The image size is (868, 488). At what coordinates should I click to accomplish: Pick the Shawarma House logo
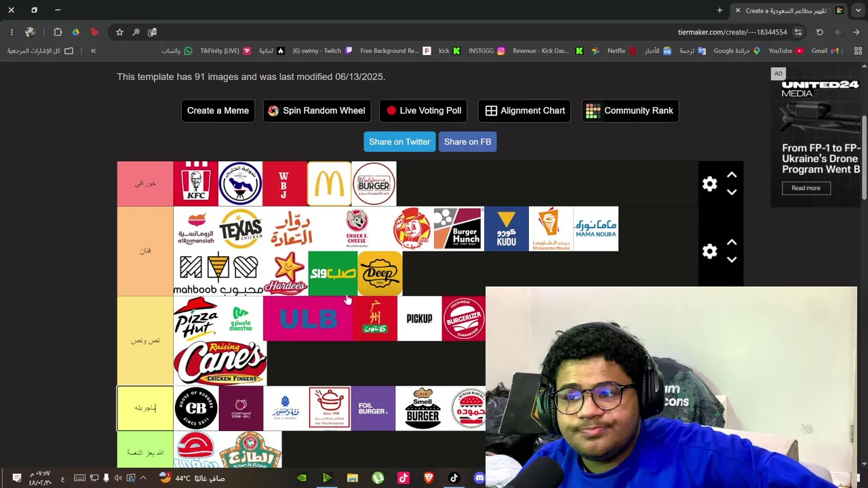551,228
